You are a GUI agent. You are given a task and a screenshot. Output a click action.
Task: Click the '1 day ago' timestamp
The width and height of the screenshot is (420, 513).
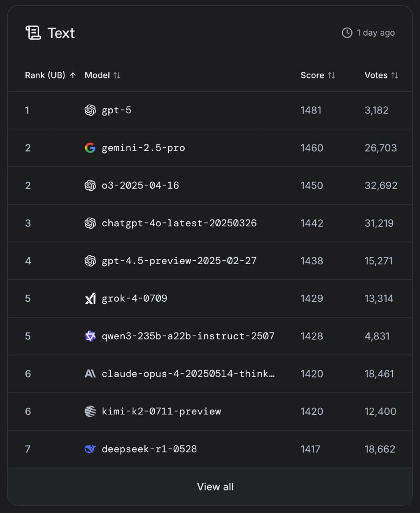tap(376, 33)
